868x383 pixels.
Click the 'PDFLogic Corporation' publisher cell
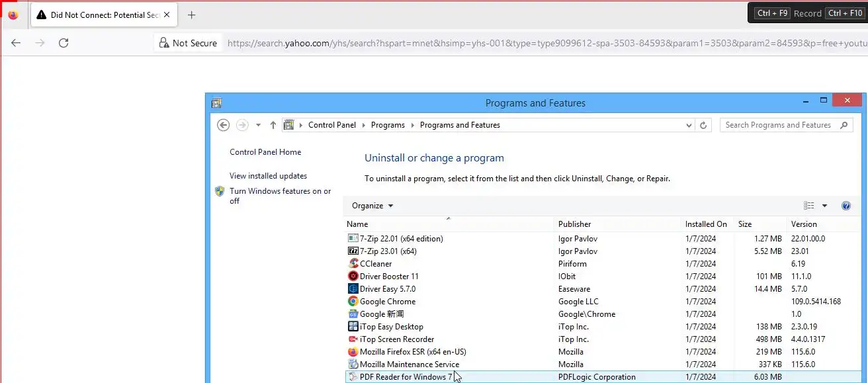coord(597,377)
